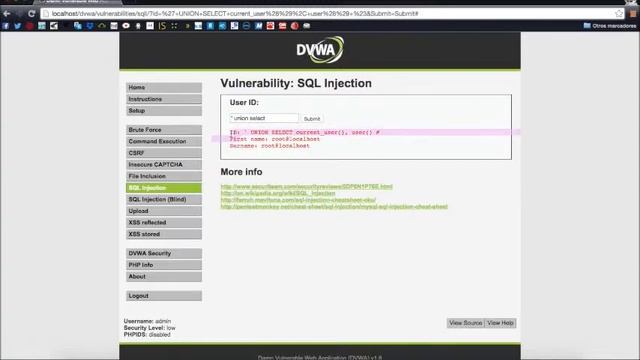Click the page icon in the address bar
This screenshot has width=640, height=360.
pyautogui.click(x=46, y=13)
